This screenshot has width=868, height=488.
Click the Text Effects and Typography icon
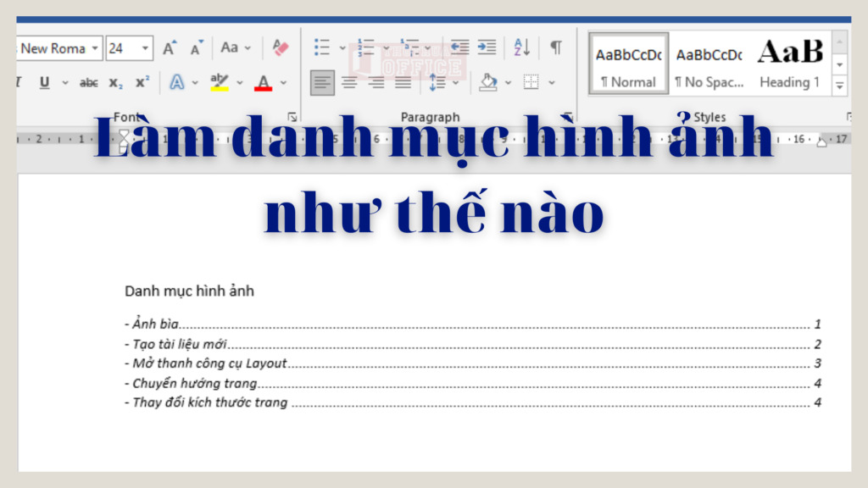click(x=177, y=82)
